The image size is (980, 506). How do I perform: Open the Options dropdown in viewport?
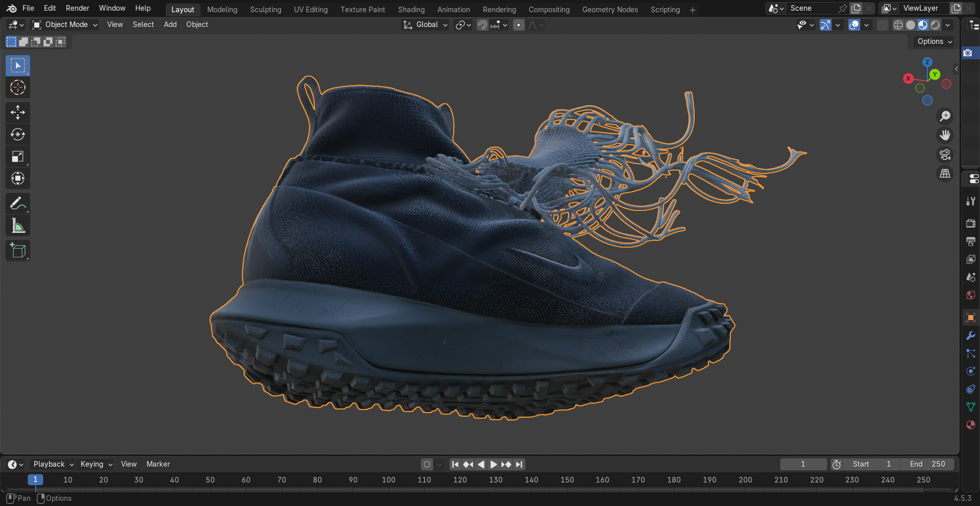click(x=935, y=41)
